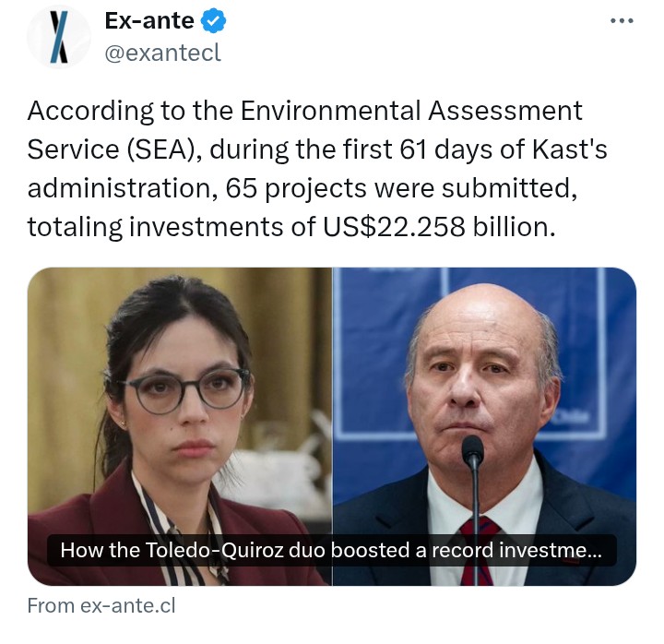Open the three-dot more options menu

click(622, 20)
